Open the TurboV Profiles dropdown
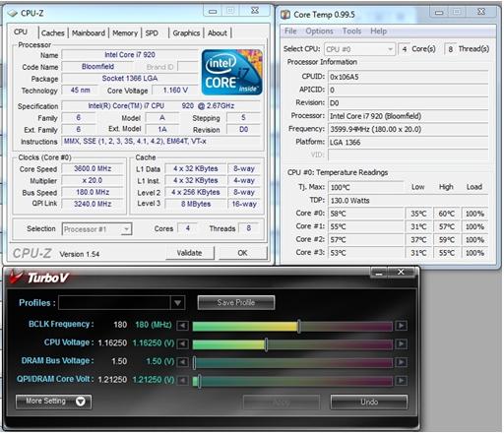504x434 pixels. tap(178, 303)
